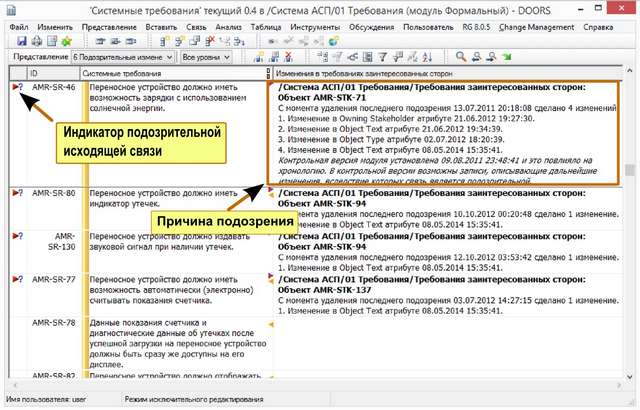Select the AMR-SR-78 ID cell

pos(53,322)
